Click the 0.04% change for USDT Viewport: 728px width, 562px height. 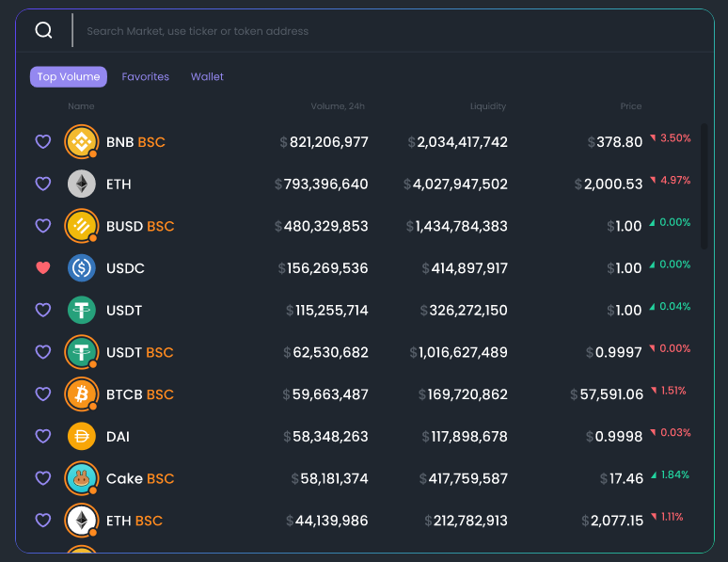click(x=670, y=306)
